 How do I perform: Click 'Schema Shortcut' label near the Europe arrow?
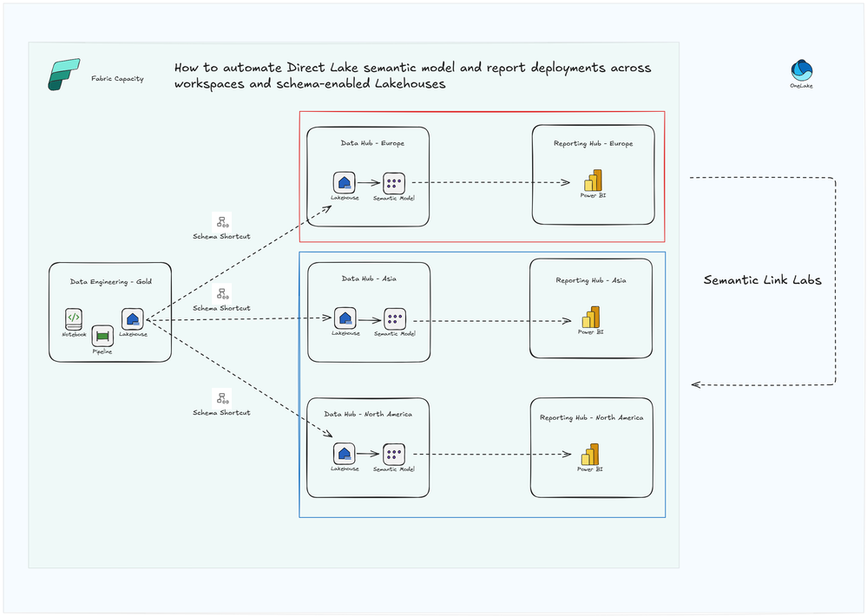tap(221, 236)
